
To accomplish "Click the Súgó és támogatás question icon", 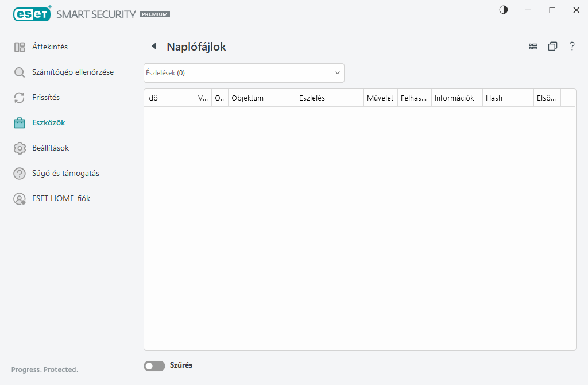I will point(20,174).
